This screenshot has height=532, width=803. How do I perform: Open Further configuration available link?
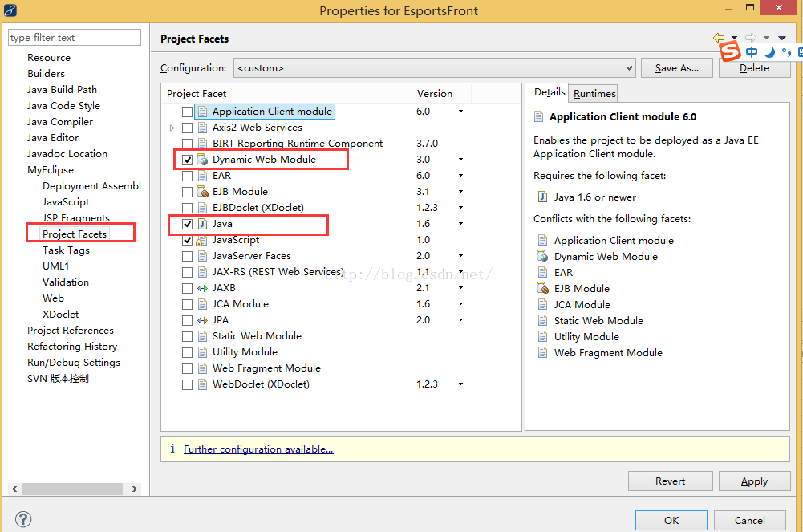pos(258,449)
